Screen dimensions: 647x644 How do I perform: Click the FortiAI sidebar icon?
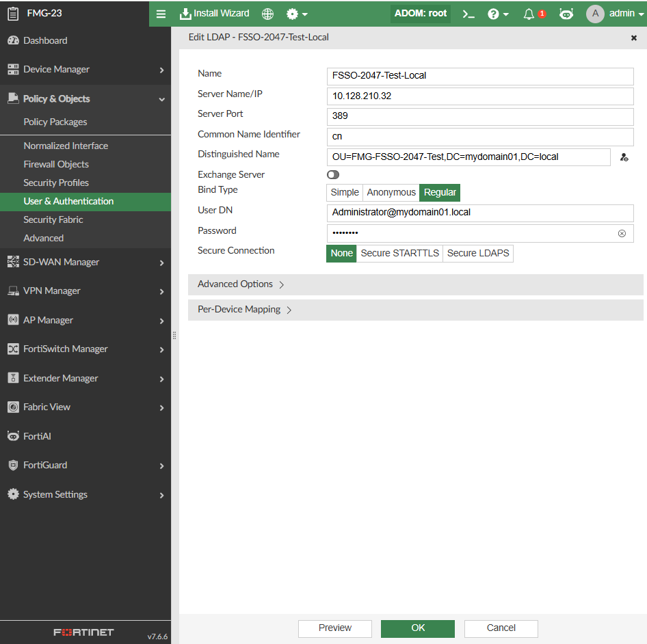click(13, 436)
